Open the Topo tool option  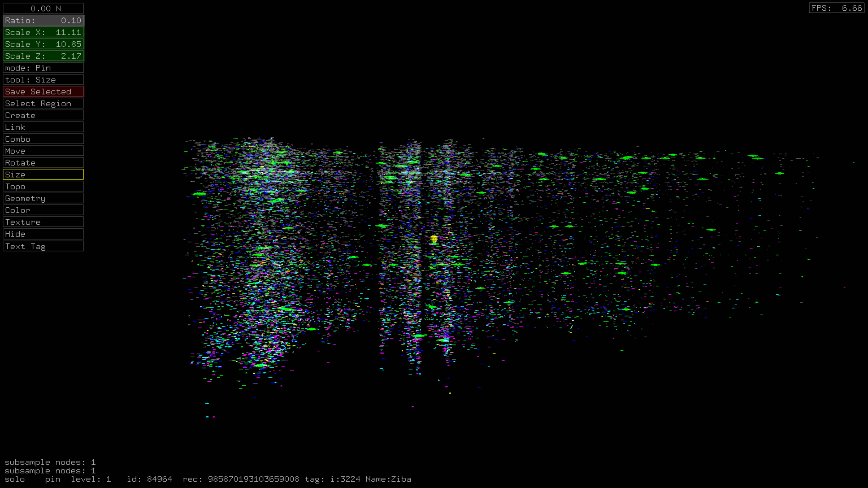(43, 186)
